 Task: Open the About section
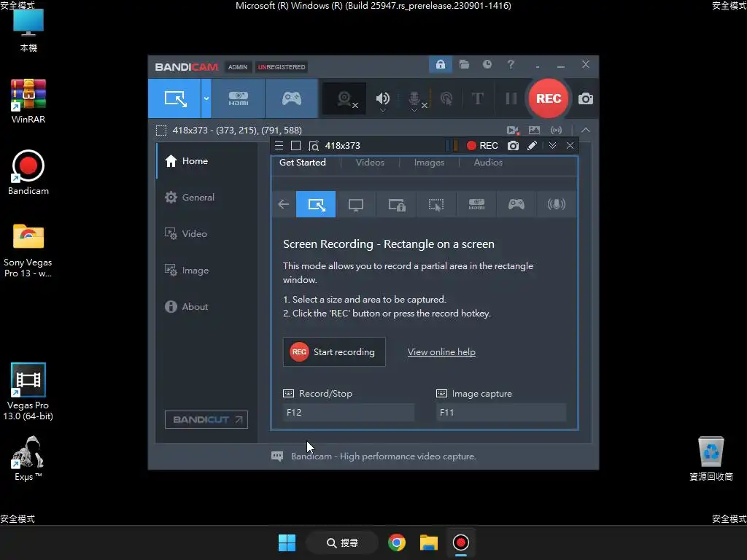[206, 307]
